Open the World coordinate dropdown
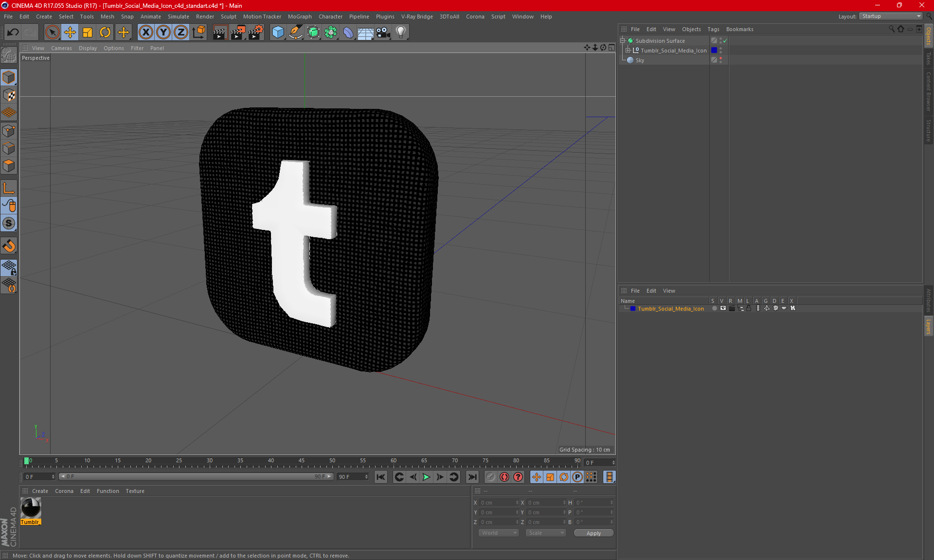The image size is (934, 560). click(x=499, y=533)
